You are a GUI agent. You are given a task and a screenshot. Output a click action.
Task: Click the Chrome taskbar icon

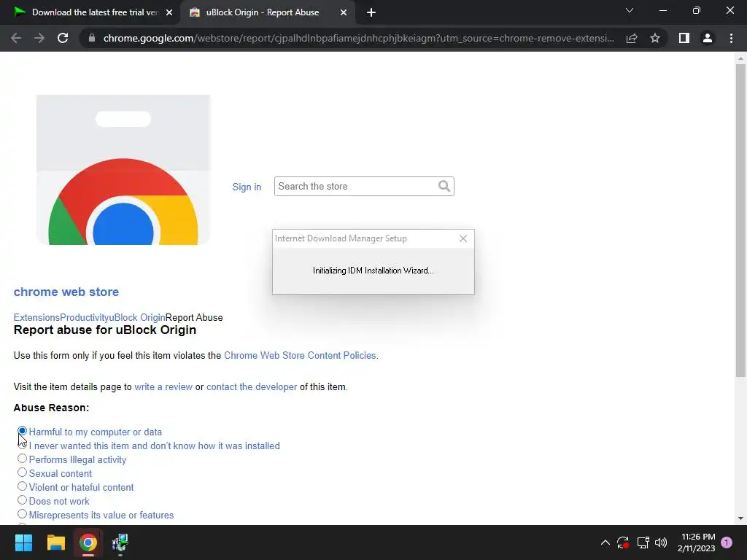pyautogui.click(x=88, y=542)
